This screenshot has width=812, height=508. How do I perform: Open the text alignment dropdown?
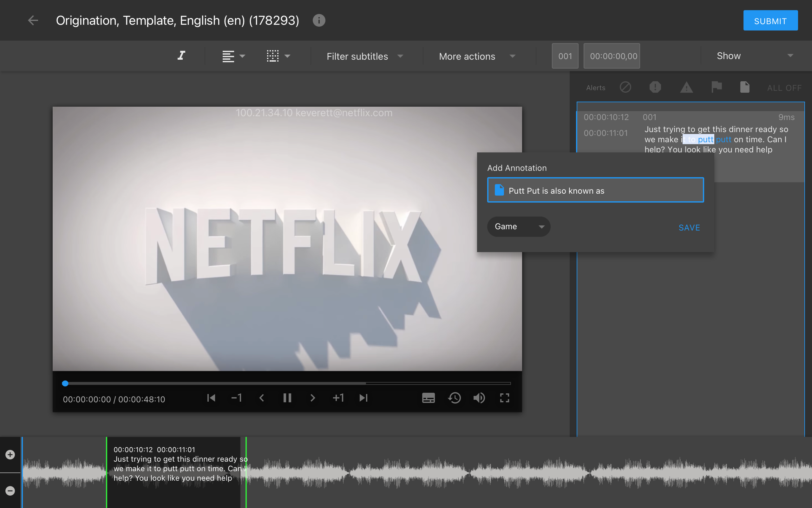pyautogui.click(x=233, y=56)
